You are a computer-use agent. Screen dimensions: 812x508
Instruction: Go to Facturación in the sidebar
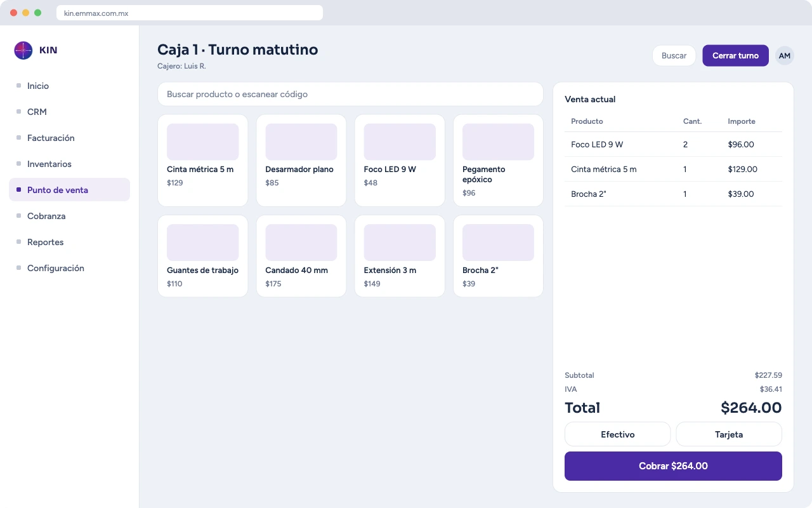pos(69,138)
